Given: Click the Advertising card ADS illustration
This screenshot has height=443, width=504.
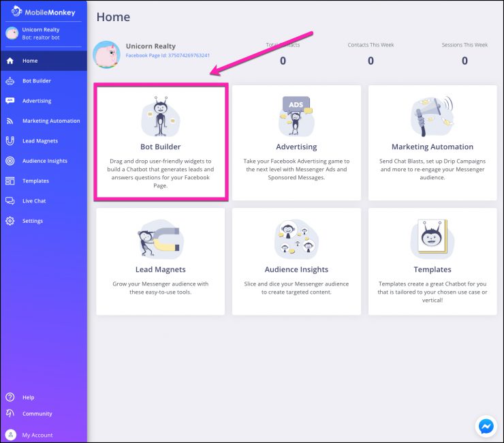Looking at the screenshot, I should tap(296, 116).
